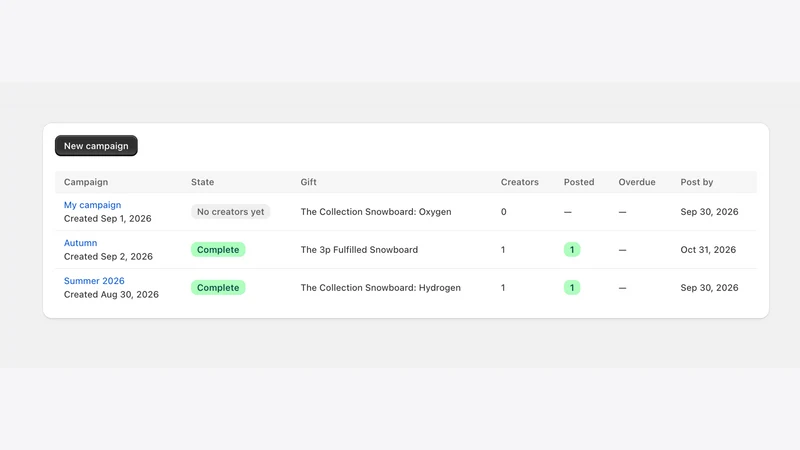Click the Gift column header
The image size is (800, 450).
(308, 182)
